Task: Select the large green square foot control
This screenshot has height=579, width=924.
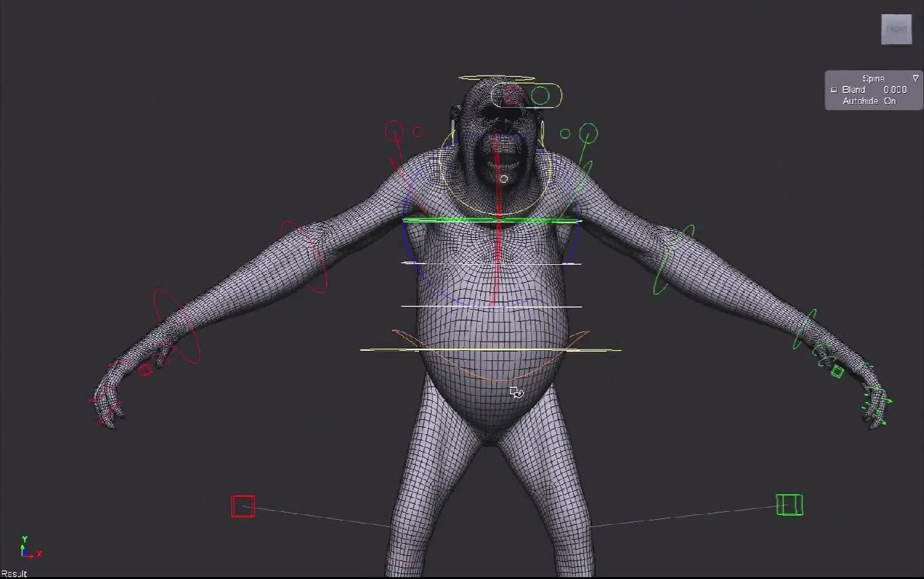Action: [789, 505]
